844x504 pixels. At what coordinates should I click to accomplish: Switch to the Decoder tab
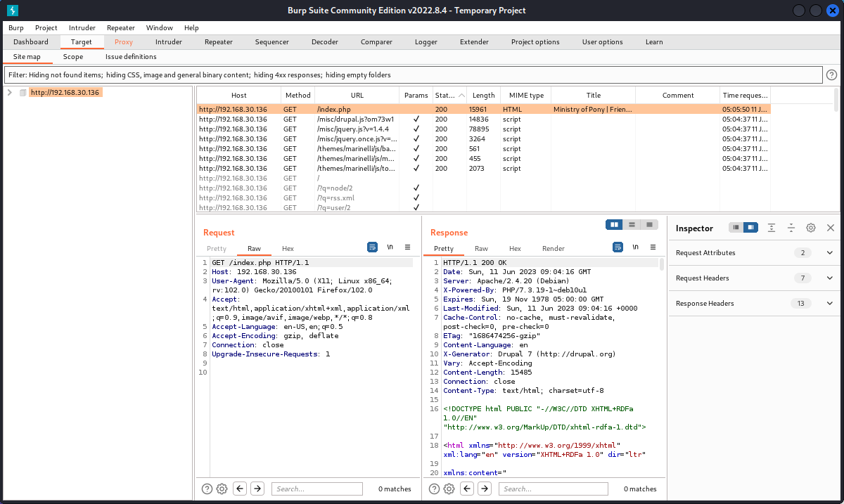click(325, 42)
